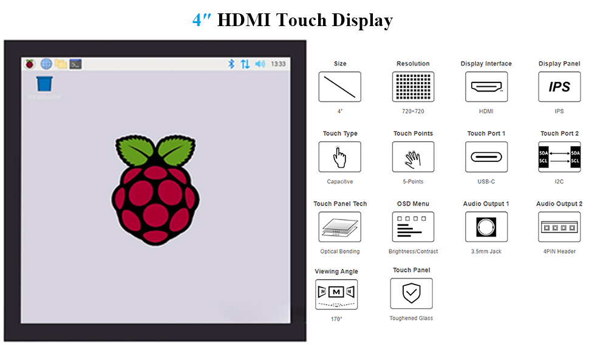Click the Viewing Angle icon
This screenshot has height=364, width=589.
[x=336, y=294]
